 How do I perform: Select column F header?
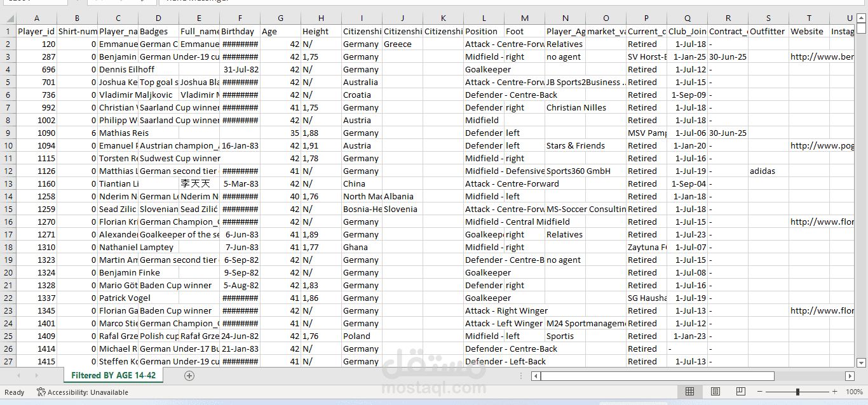point(240,18)
